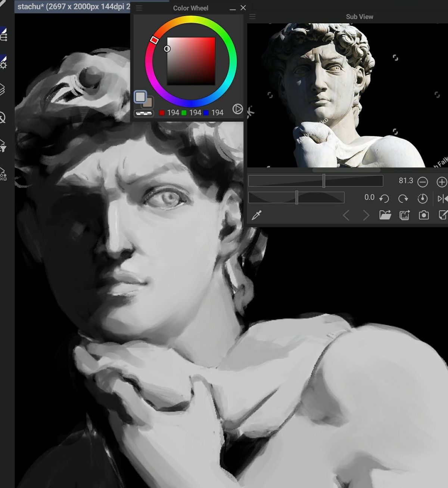This screenshot has width=448, height=488.
Task: Zoom out the Sub View image
Action: 423,182
